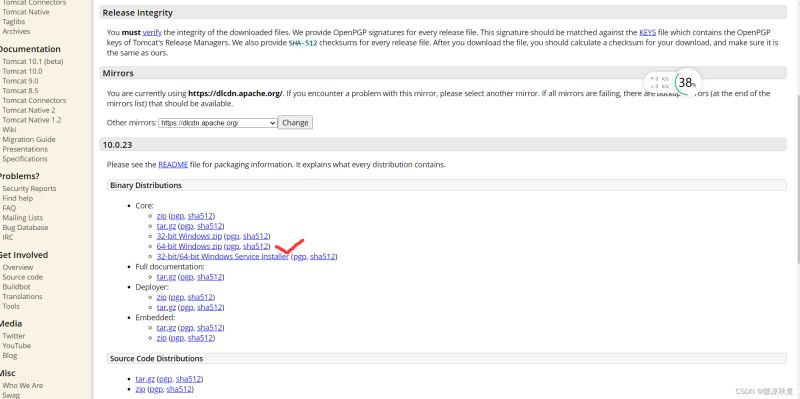Click the source code tar.gz link
The width and height of the screenshot is (800, 399).
pos(145,379)
